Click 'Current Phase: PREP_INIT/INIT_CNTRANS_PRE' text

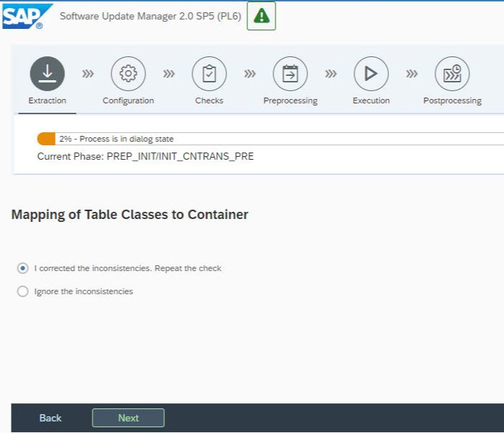pyautogui.click(x=145, y=156)
